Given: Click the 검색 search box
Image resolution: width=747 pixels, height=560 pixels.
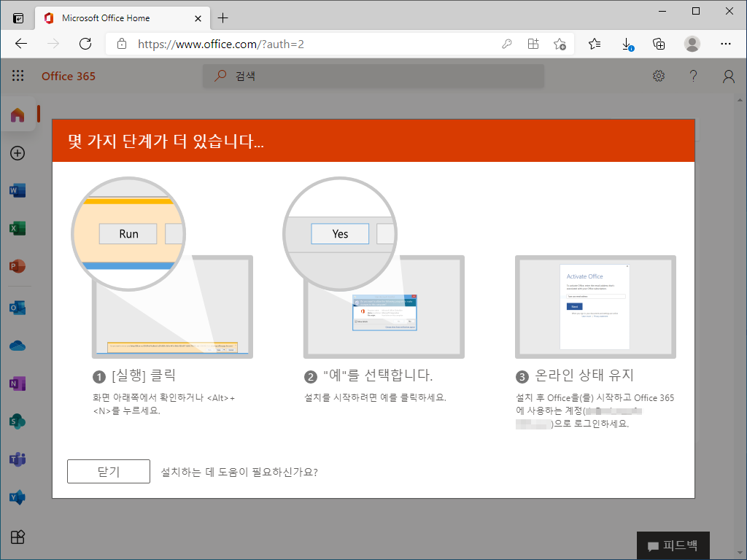Looking at the screenshot, I should 373,76.
